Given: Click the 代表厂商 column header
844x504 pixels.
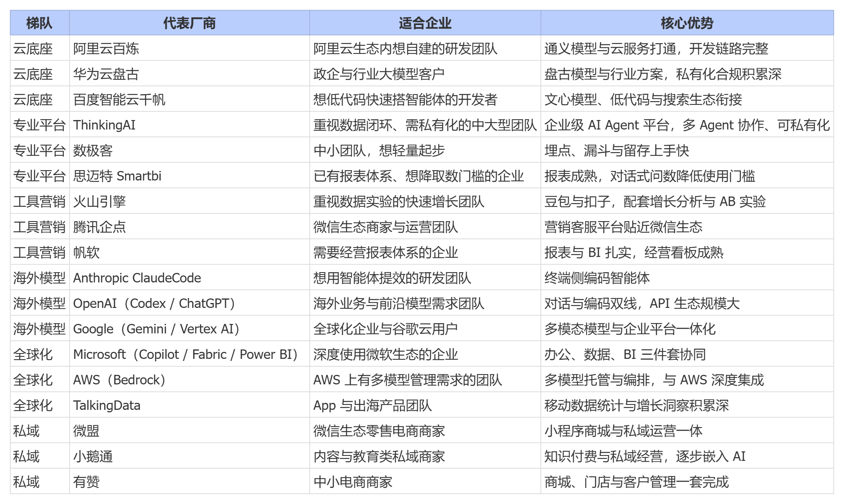Looking at the screenshot, I should 190,23.
